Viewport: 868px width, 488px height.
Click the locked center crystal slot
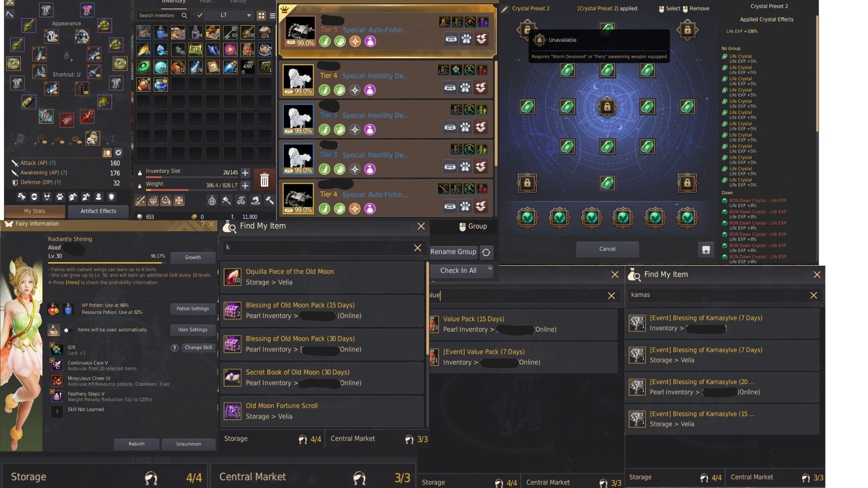tap(607, 107)
